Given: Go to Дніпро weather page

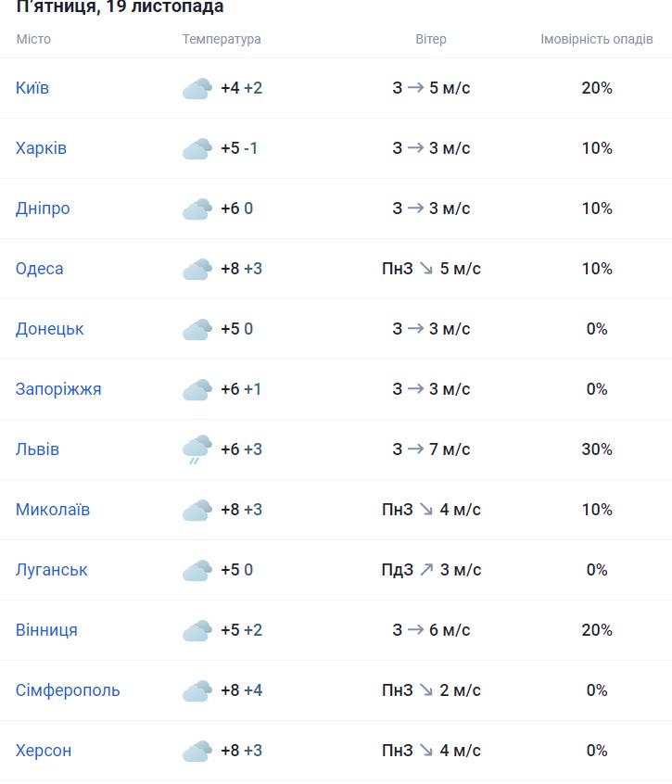Looking at the screenshot, I should point(43,209).
